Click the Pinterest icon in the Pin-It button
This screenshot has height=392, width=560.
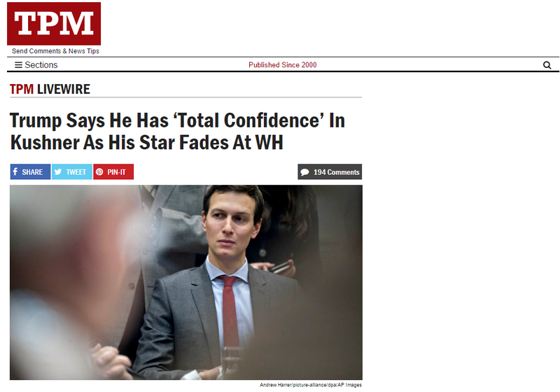coord(99,171)
